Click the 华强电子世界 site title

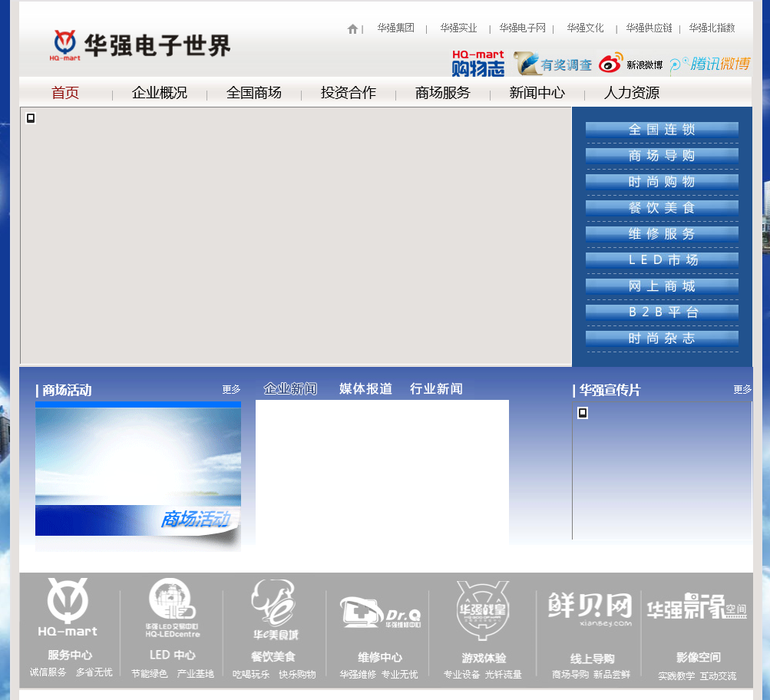pos(157,45)
